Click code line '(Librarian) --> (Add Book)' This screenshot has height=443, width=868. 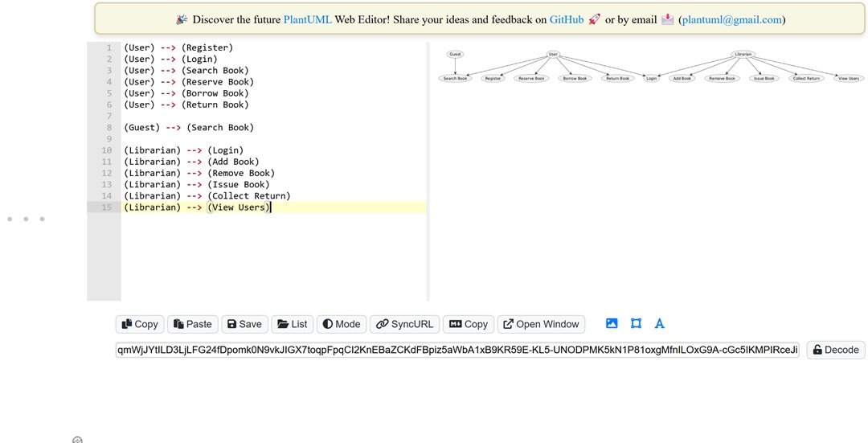[191, 162]
